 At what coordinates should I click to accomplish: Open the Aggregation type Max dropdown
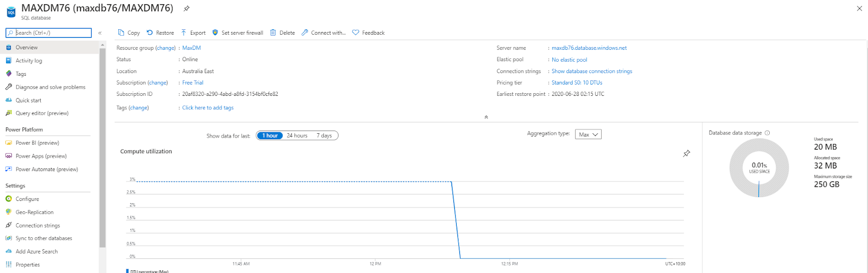pos(588,134)
